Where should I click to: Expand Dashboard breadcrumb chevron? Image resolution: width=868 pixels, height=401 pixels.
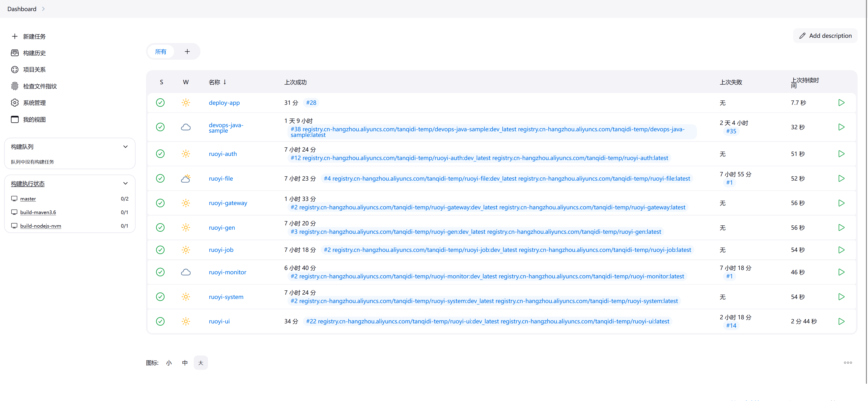click(x=43, y=9)
